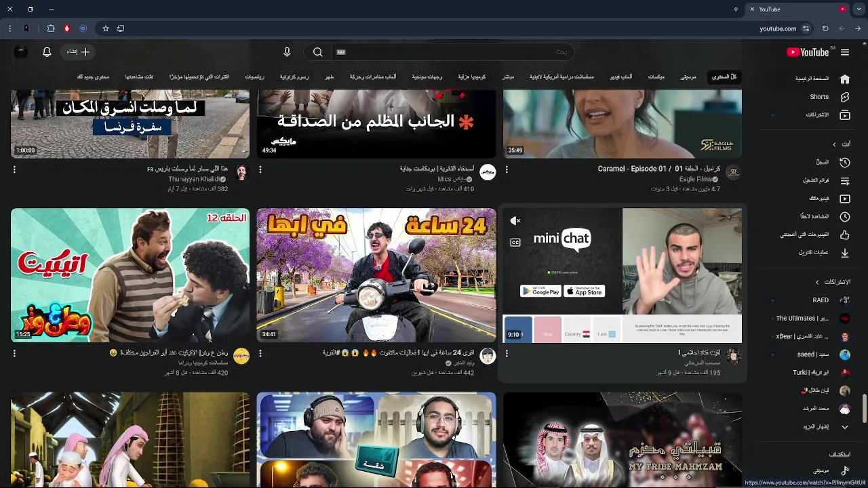Click the youtube.com address bar
Screen dimensions: 868x488
coord(777,28)
